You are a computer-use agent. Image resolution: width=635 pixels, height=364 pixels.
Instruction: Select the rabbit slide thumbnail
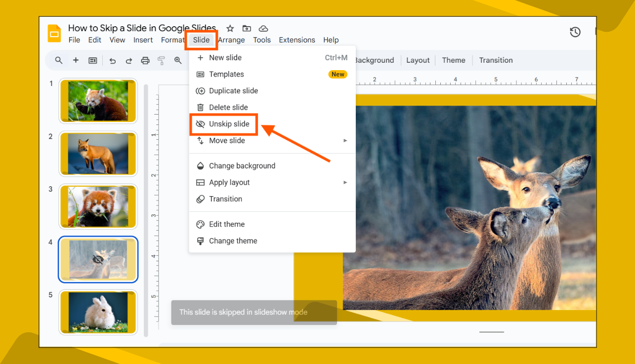pyautogui.click(x=98, y=312)
